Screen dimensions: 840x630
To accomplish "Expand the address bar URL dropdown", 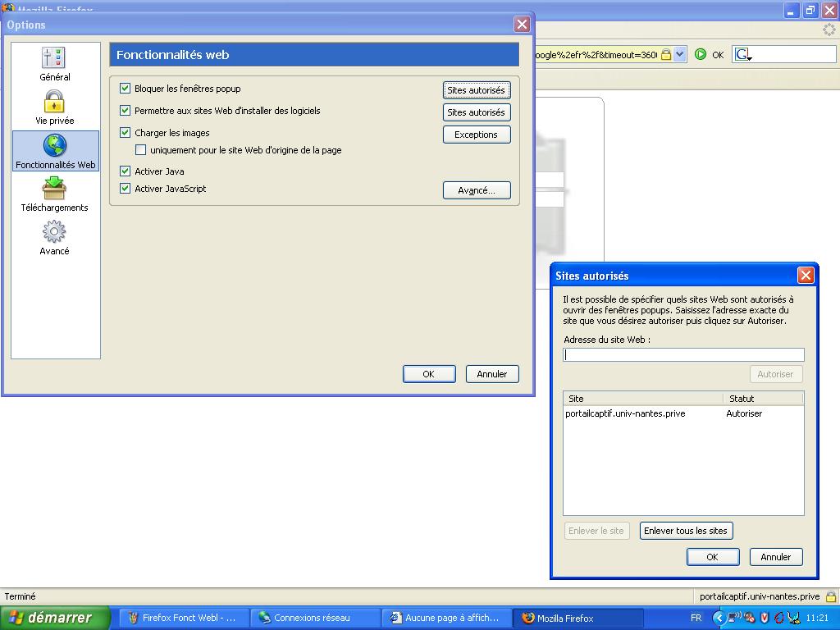I will tap(679, 54).
